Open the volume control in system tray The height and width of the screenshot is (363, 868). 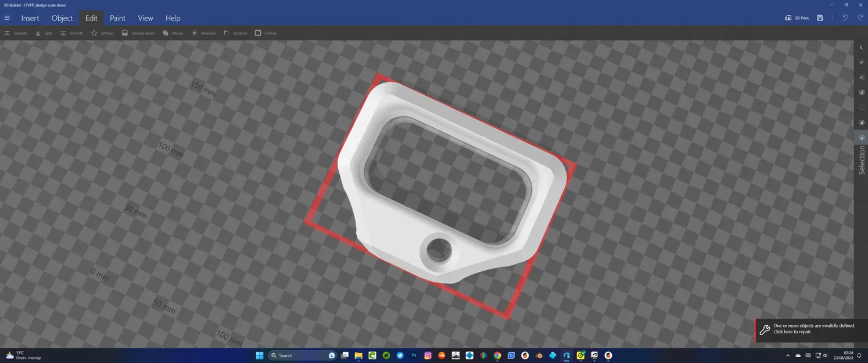pos(826,355)
